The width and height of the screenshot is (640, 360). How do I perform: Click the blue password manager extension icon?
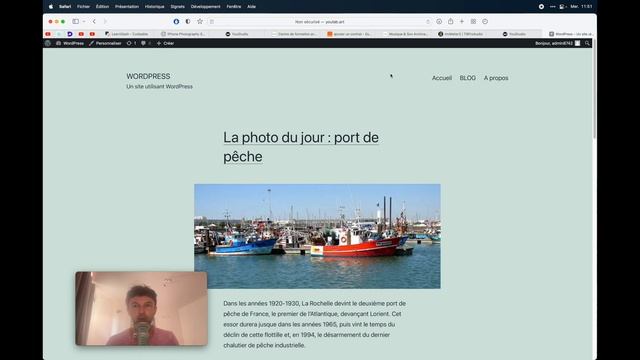pos(176,21)
